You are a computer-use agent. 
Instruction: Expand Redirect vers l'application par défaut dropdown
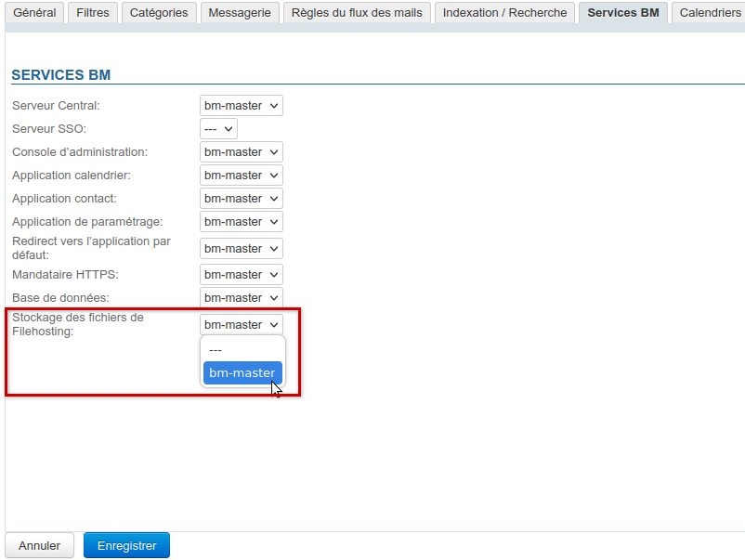pyautogui.click(x=242, y=249)
